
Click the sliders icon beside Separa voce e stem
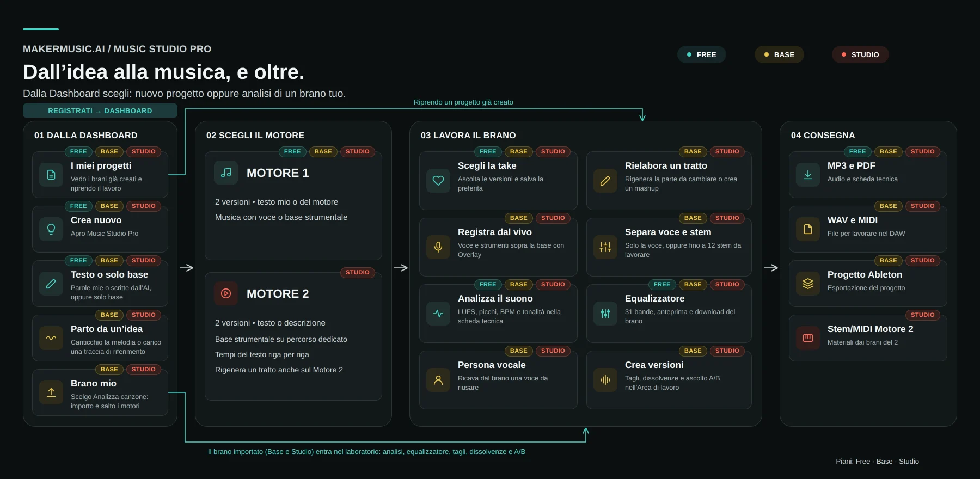[x=605, y=247]
